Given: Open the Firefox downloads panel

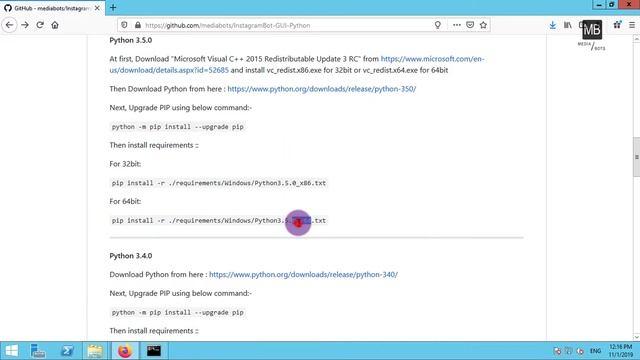Looking at the screenshot, I should 552,25.
